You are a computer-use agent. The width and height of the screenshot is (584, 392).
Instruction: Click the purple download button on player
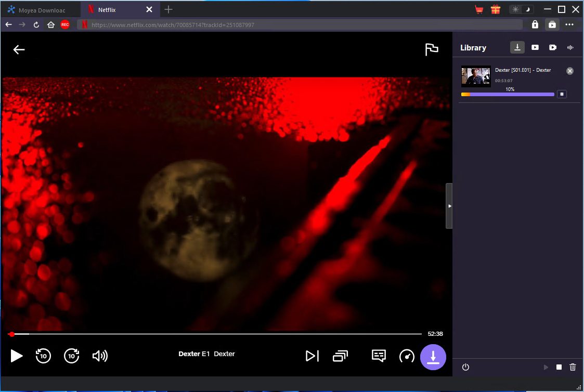[433, 357]
